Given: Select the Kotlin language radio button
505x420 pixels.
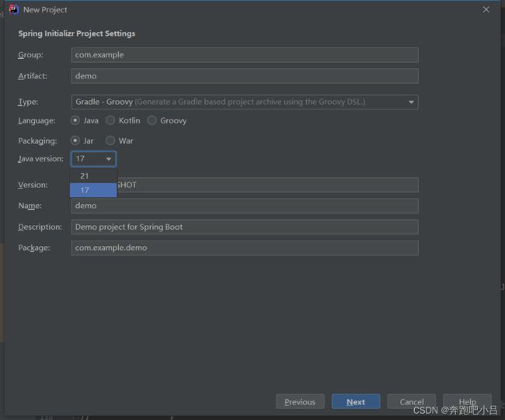Looking at the screenshot, I should (x=110, y=120).
